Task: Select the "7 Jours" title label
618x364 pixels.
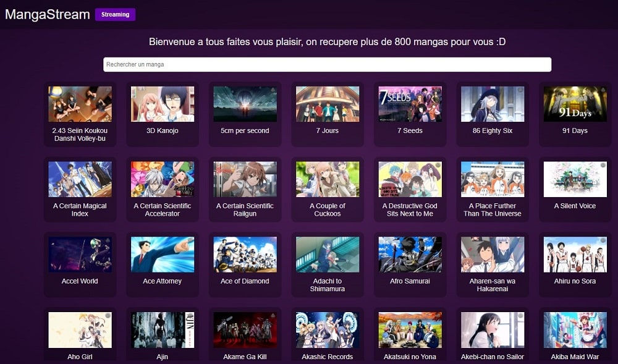Action: [328, 131]
